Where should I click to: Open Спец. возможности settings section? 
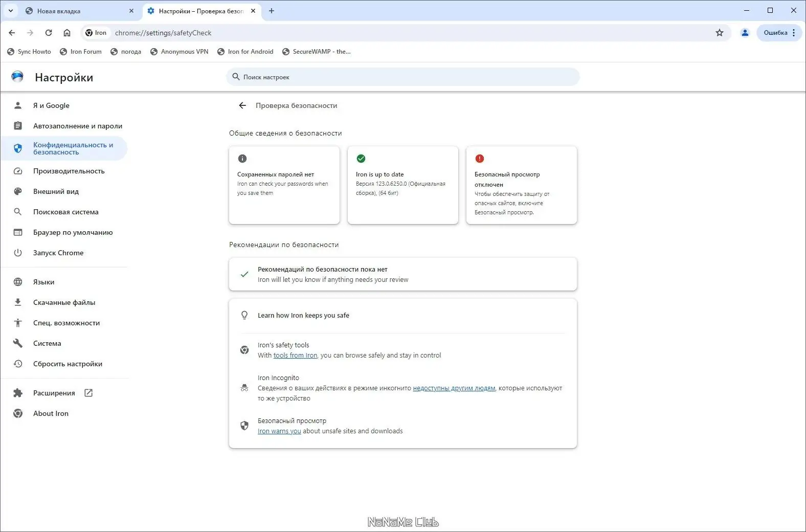pyautogui.click(x=64, y=323)
